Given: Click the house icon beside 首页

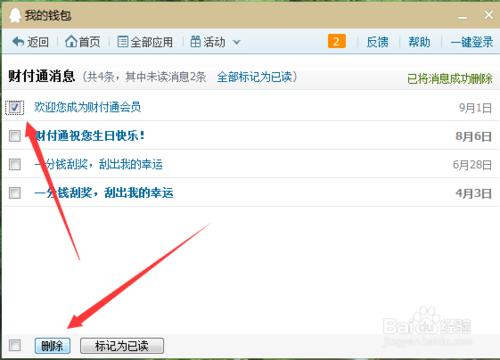Looking at the screenshot, I should point(71,42).
